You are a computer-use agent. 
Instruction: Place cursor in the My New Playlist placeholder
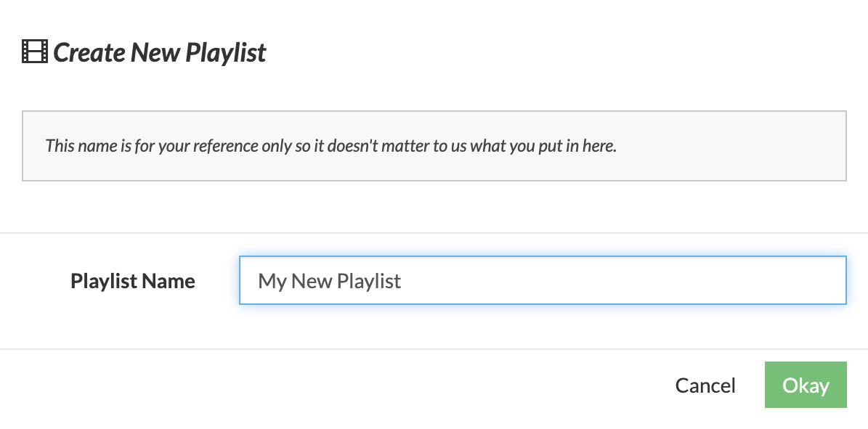pyautogui.click(x=329, y=281)
